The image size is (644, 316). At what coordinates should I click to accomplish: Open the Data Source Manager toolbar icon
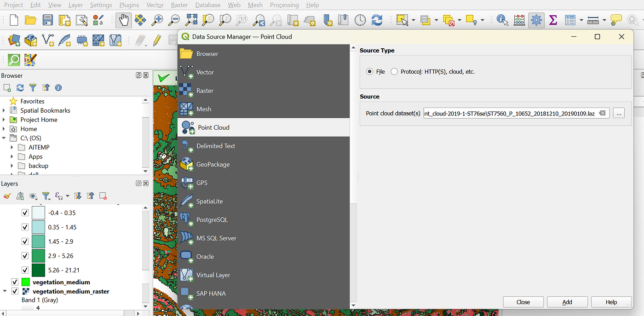pyautogui.click(x=14, y=40)
